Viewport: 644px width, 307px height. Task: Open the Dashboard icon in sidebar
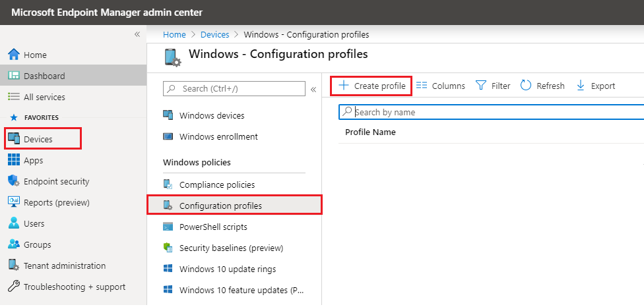[x=14, y=76]
